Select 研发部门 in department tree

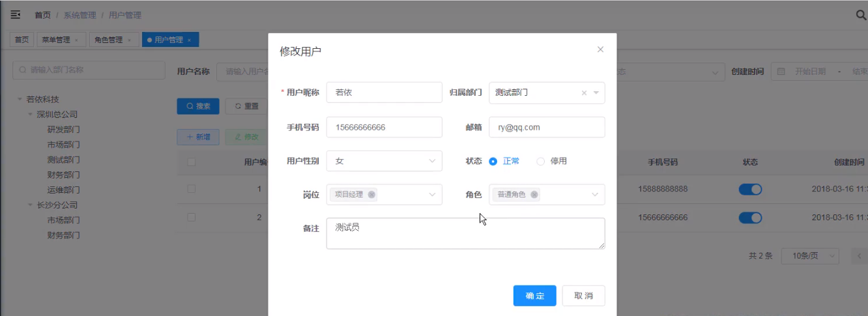[x=63, y=130]
